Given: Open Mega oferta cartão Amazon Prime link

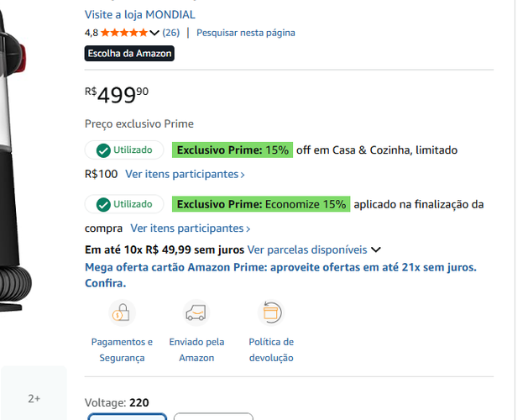Looking at the screenshot, I should pyautogui.click(x=280, y=267).
